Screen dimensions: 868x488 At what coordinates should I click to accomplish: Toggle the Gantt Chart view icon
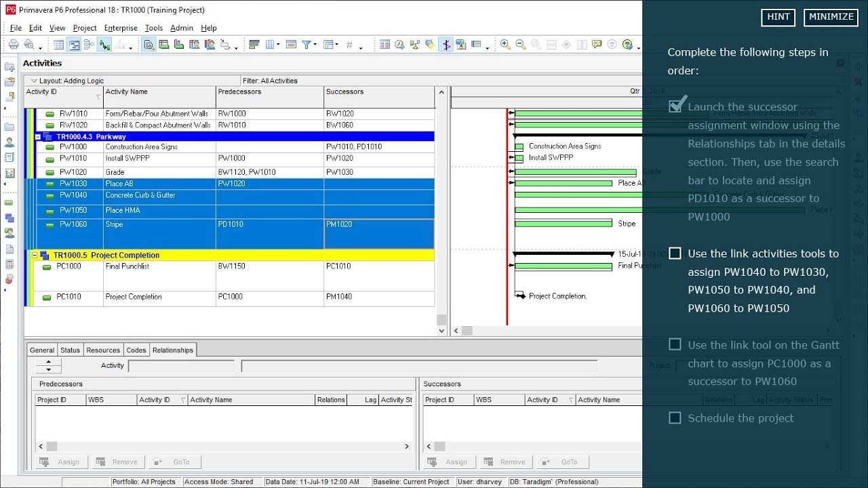point(74,45)
